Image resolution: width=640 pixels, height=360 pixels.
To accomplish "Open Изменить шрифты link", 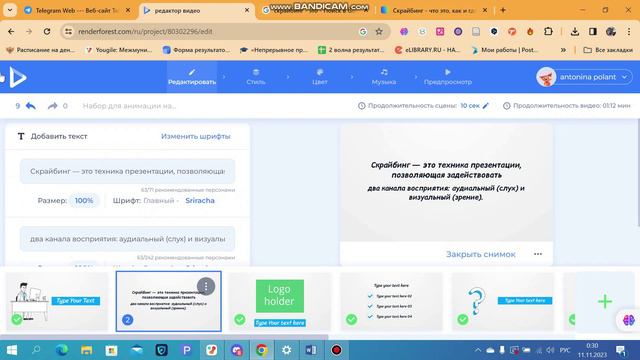I will click(196, 136).
